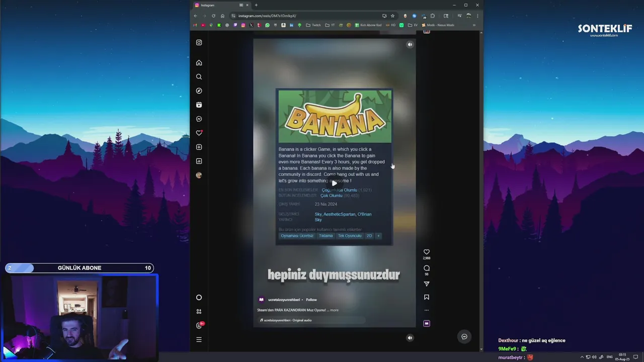This screenshot has width=644, height=362.
Task: Toggle mute at top of reel
Action: point(410,45)
